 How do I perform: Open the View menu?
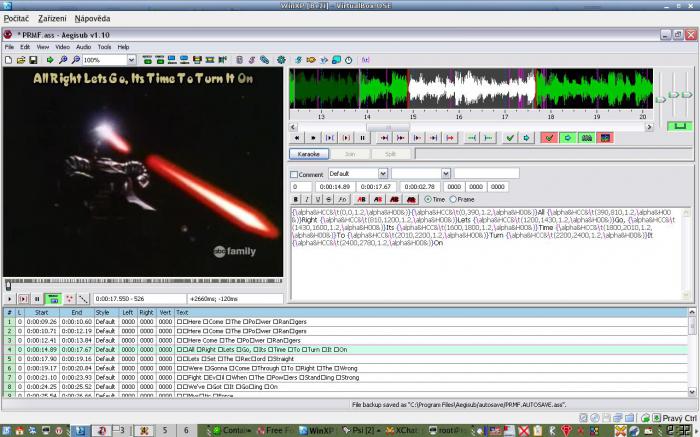[43, 47]
